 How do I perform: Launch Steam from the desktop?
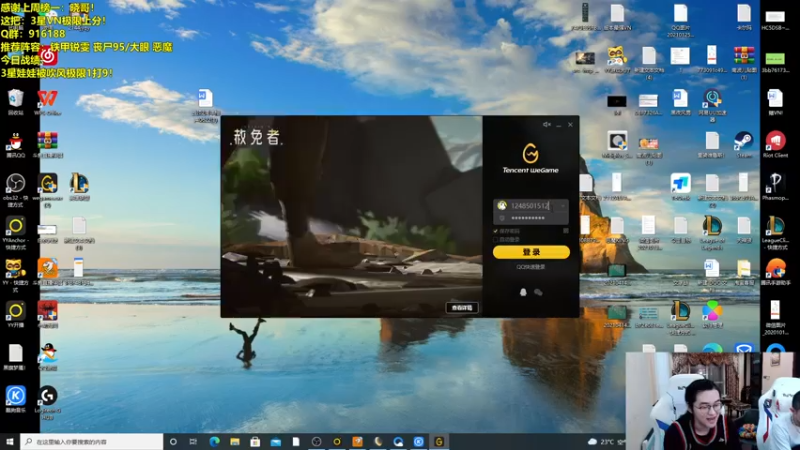click(743, 145)
